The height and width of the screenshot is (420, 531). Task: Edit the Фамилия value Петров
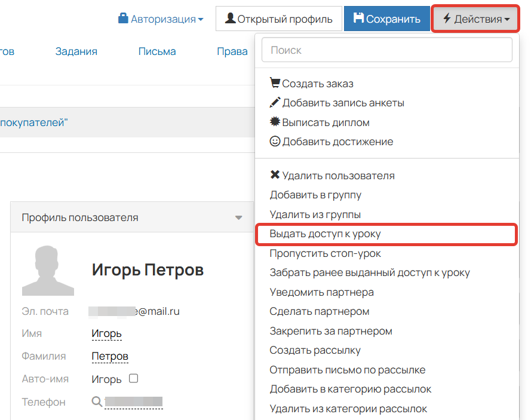coord(110,356)
